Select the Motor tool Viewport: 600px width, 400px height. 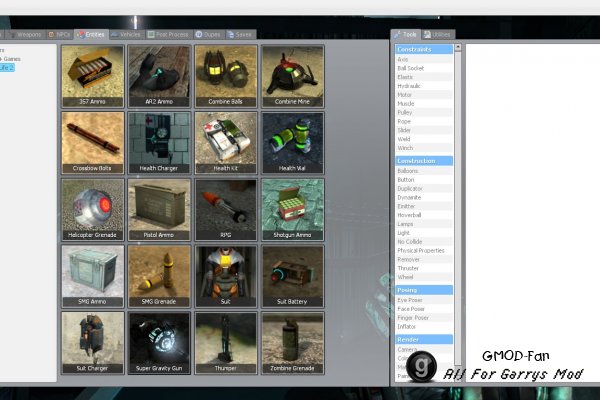[x=424, y=95]
